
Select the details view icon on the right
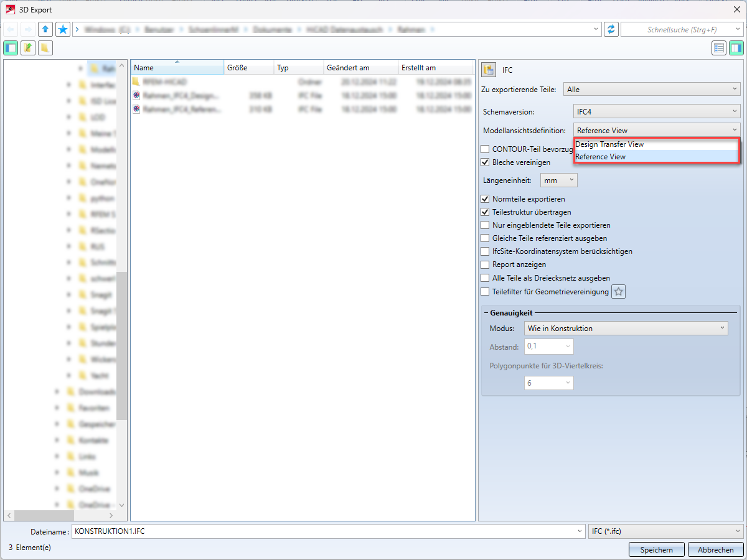(736, 47)
